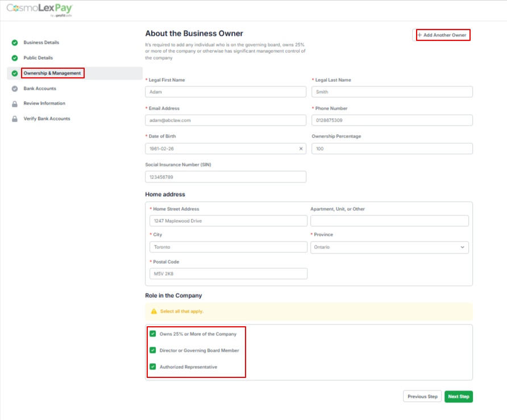Image resolution: width=507 pixels, height=420 pixels.
Task: Click the Role in the Company heading
Action: click(173, 296)
